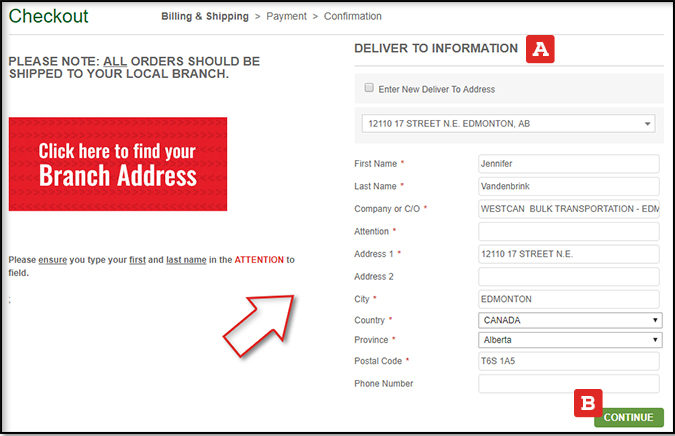
Task: Click the red outlined arrow graphic
Action: pyautogui.click(x=256, y=323)
